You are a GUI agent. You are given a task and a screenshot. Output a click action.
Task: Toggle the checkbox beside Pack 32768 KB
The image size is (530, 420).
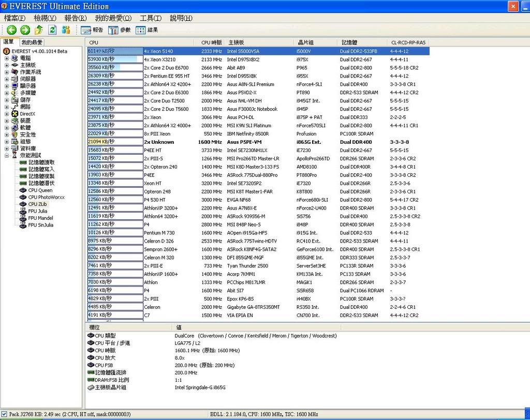pyautogui.click(x=4, y=414)
